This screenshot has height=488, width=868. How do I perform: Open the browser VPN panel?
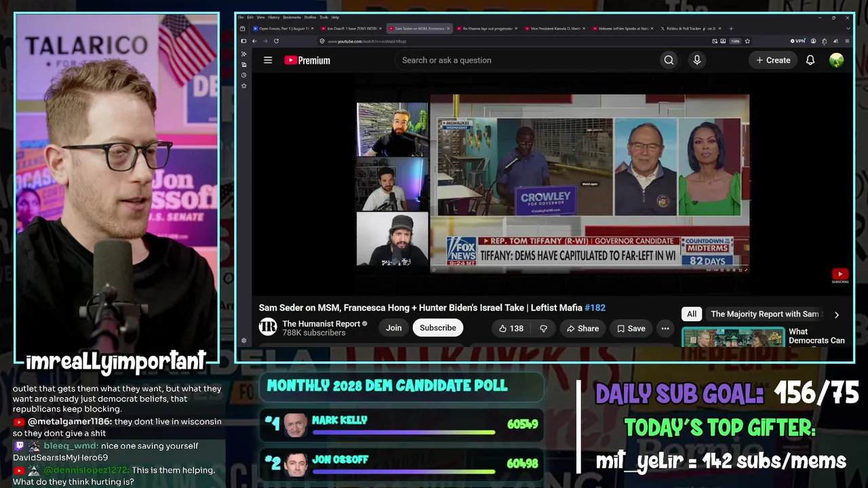tap(798, 41)
